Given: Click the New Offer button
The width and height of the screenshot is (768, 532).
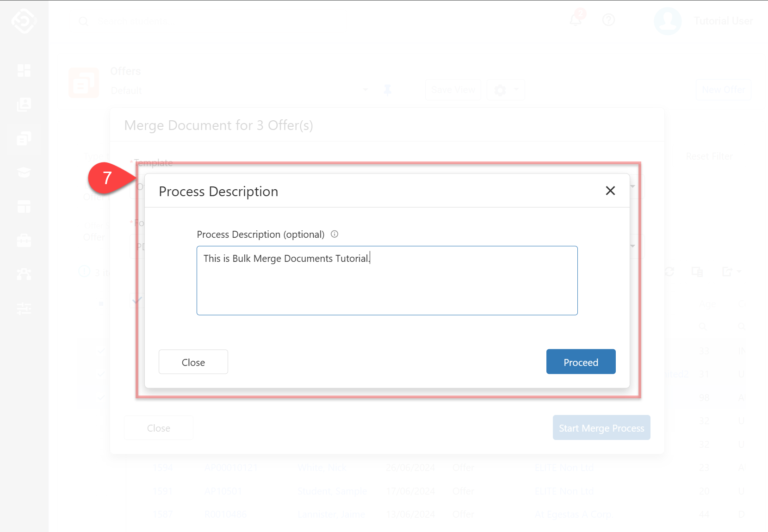Looking at the screenshot, I should [x=723, y=90].
